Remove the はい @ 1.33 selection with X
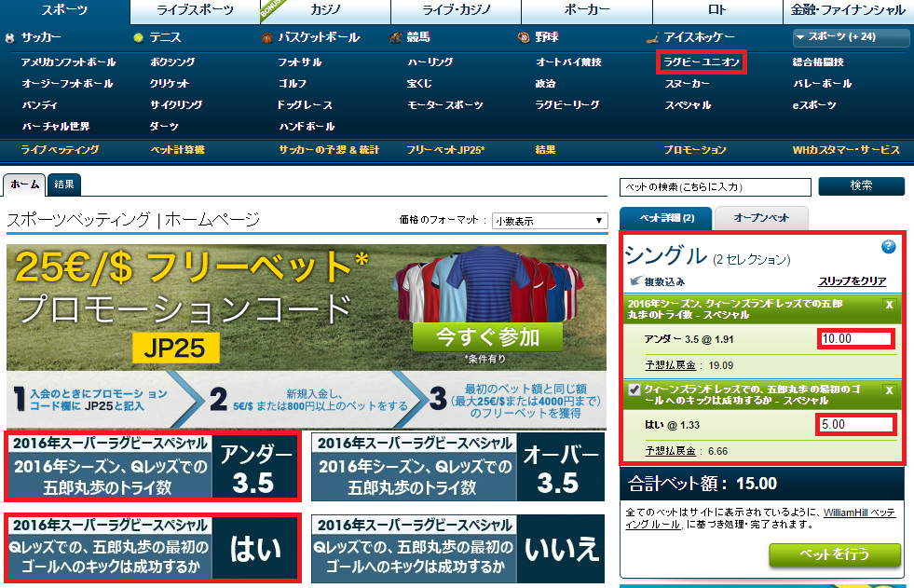This screenshot has width=914, height=588. pos(889,390)
